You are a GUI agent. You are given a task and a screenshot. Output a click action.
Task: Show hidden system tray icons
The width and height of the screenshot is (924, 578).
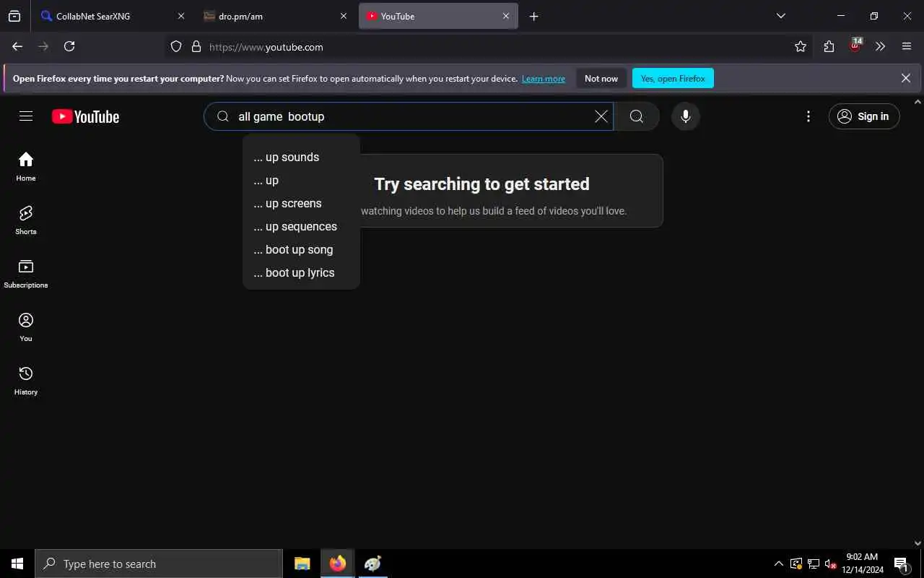click(778, 564)
